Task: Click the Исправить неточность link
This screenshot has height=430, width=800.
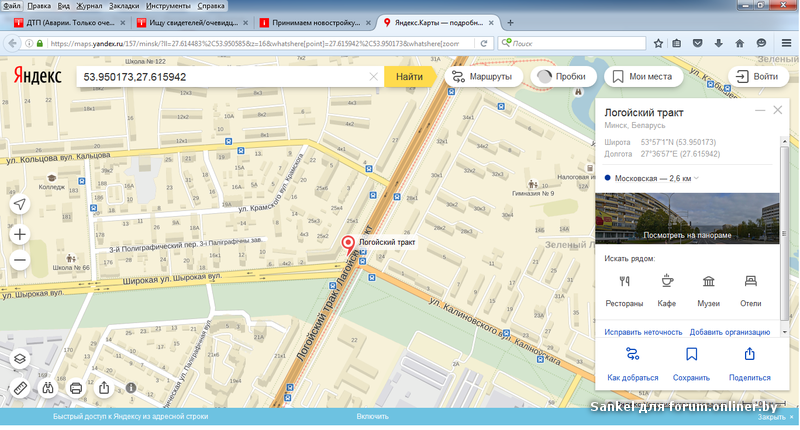Action: pyautogui.click(x=643, y=332)
